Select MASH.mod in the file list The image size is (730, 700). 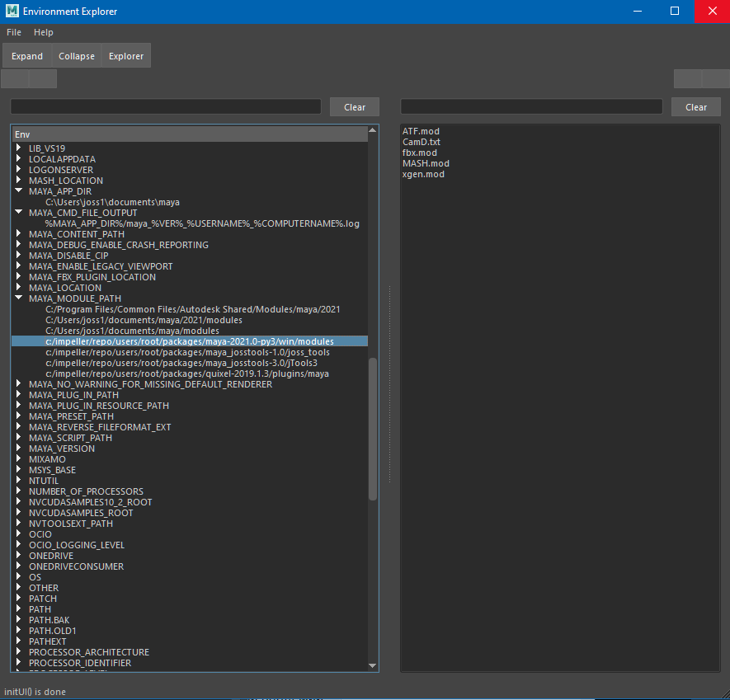(x=426, y=163)
